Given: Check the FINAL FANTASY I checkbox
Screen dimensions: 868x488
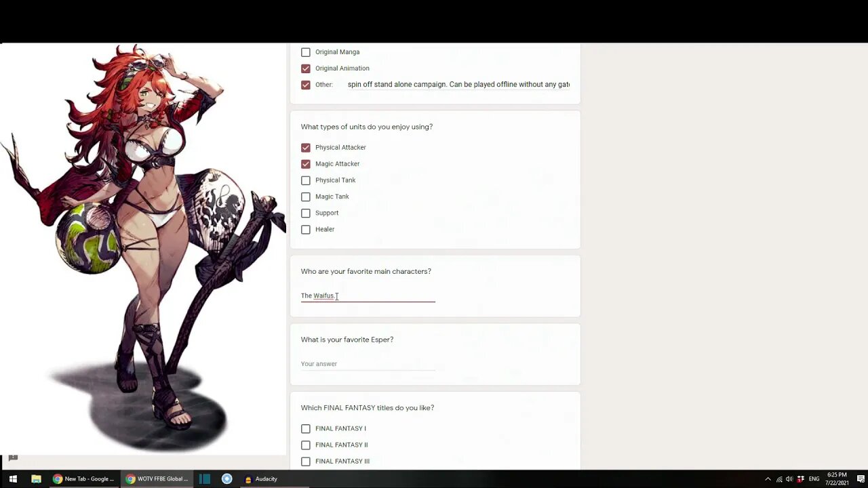Looking at the screenshot, I should 306,428.
